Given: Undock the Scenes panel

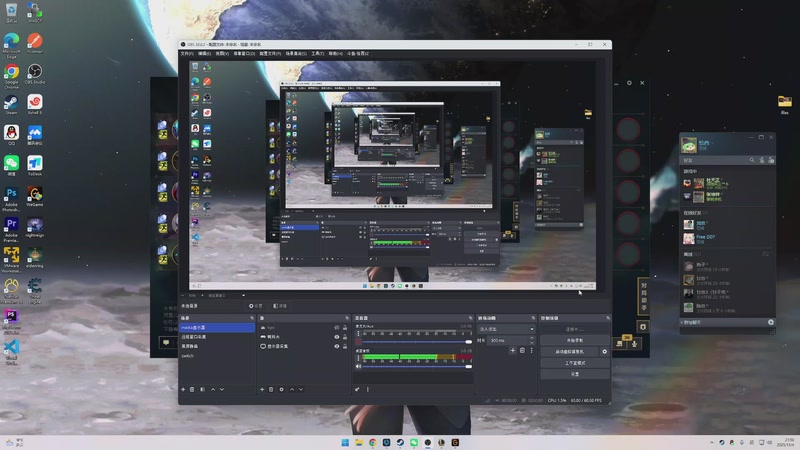Looking at the screenshot, I should (252, 318).
